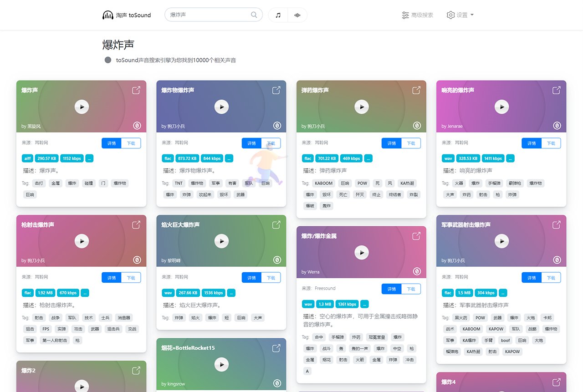This screenshot has height=392, width=583.
Task: Select the FPS tag on 枪射击爆炸声 card
Action: [x=46, y=329]
